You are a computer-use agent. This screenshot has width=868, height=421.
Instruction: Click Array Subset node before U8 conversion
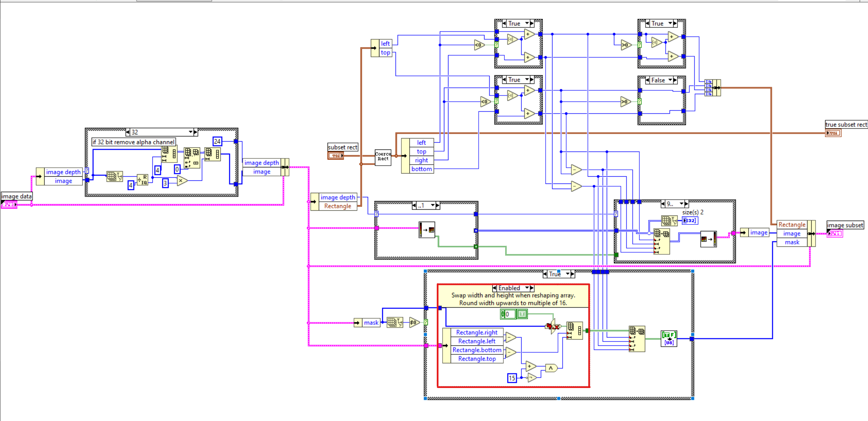(637, 339)
